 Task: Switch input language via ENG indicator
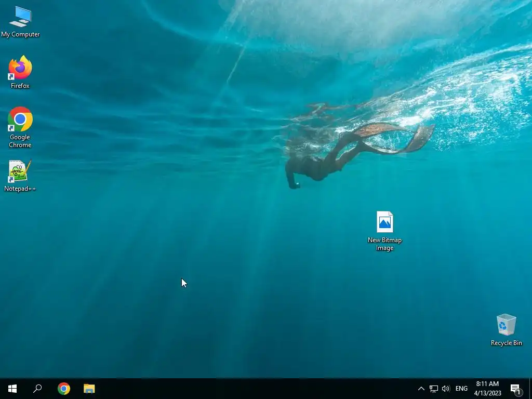point(461,389)
